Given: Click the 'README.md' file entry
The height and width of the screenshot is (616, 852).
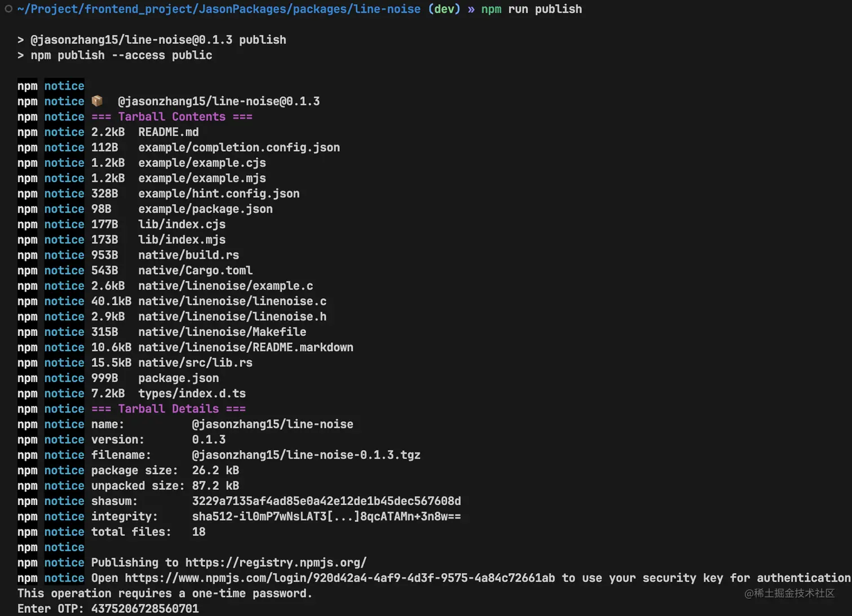Looking at the screenshot, I should [168, 132].
